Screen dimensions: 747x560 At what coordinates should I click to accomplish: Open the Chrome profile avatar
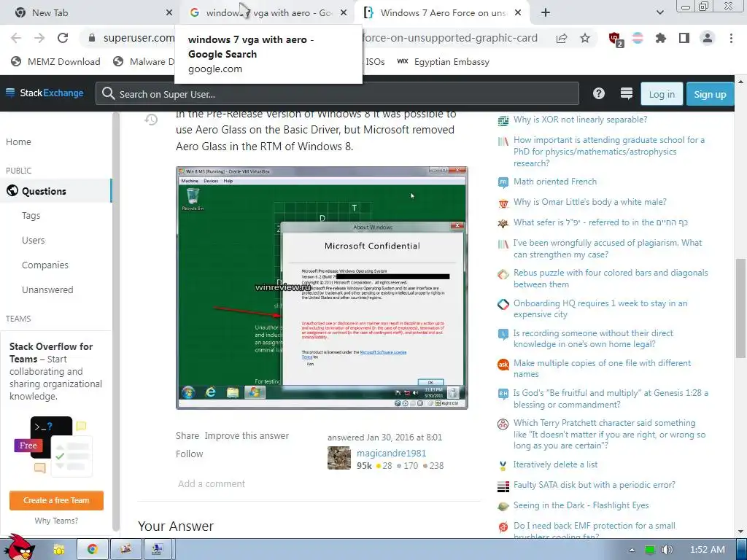pyautogui.click(x=708, y=38)
